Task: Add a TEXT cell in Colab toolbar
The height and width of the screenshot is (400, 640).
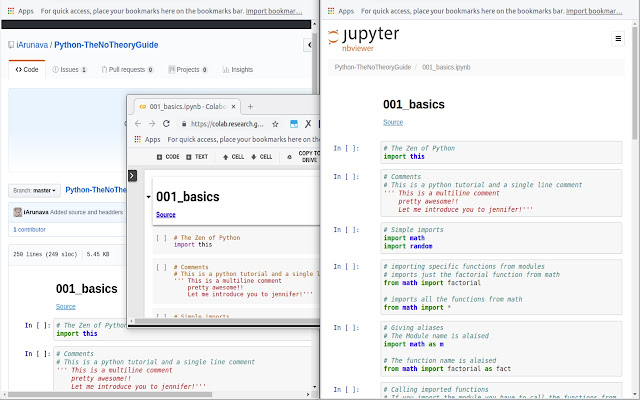Action: [x=197, y=157]
